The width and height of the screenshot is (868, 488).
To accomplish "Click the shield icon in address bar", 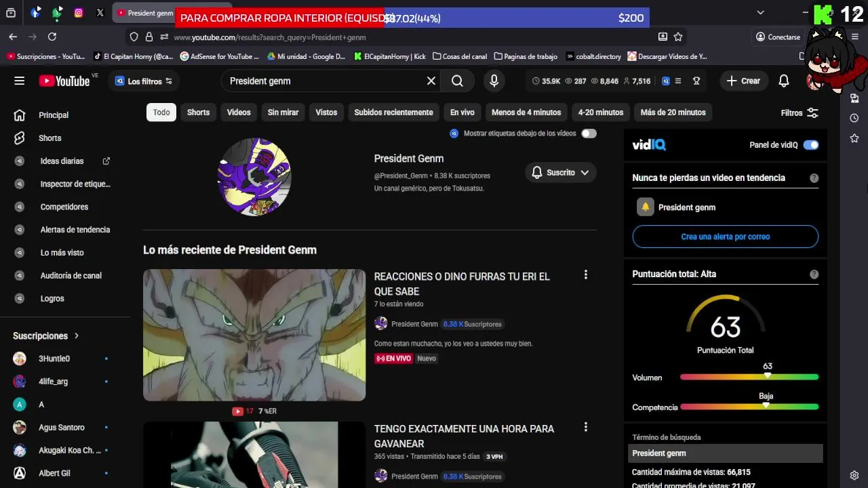I will tap(134, 37).
